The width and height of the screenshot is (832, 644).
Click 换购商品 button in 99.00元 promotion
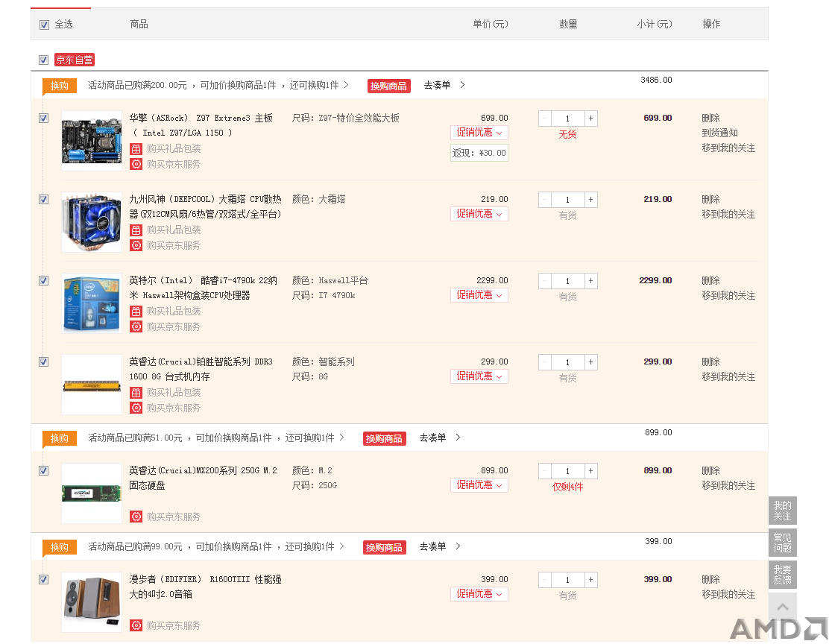tap(385, 547)
